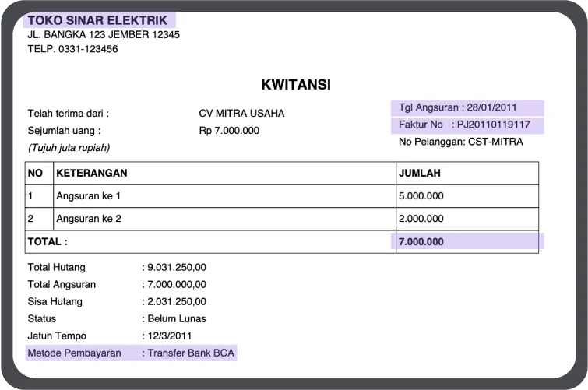The height and width of the screenshot is (390, 588).
Task: Click the Total Hutang value 9.031.250,00
Action: point(177,268)
